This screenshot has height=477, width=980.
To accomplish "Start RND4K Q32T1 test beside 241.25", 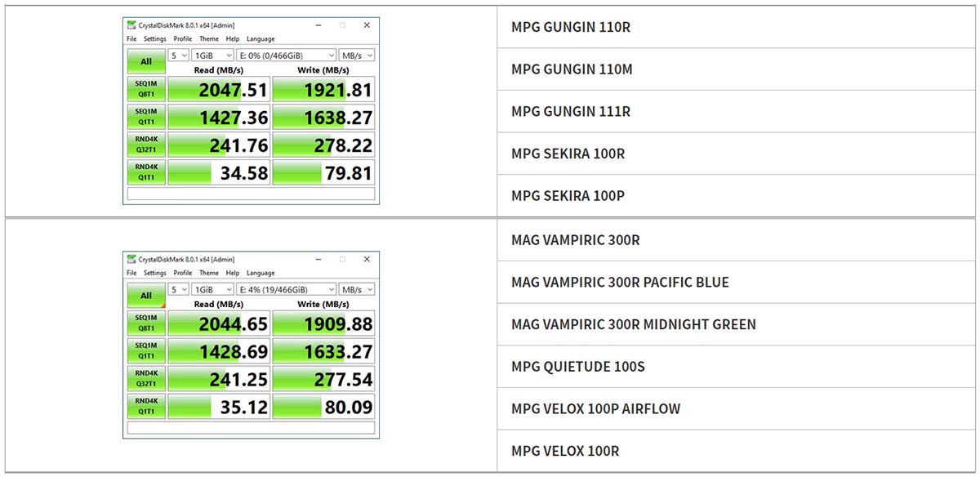I will [146, 380].
